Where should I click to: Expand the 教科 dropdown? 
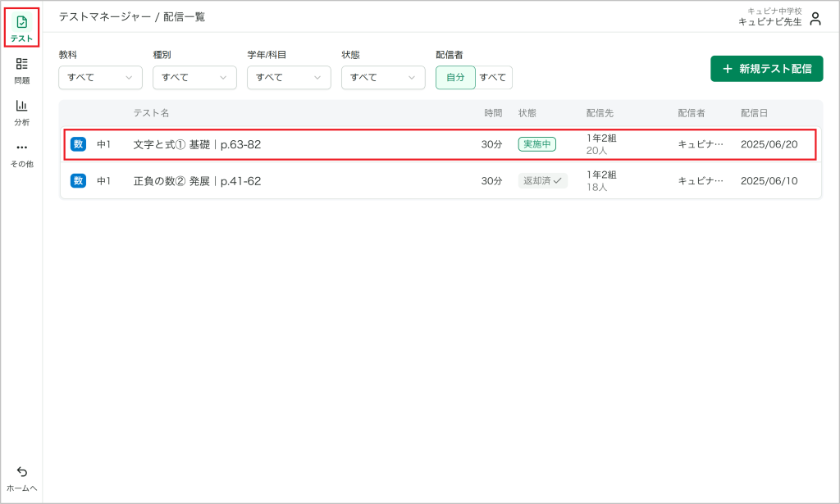click(x=100, y=78)
